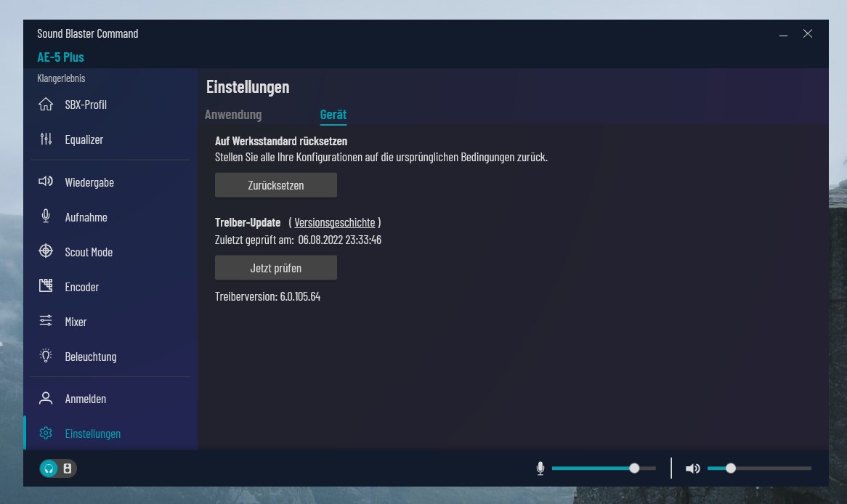Screen dimensions: 847x504
Task: Click the Zurücksetzen button
Action: click(x=275, y=185)
